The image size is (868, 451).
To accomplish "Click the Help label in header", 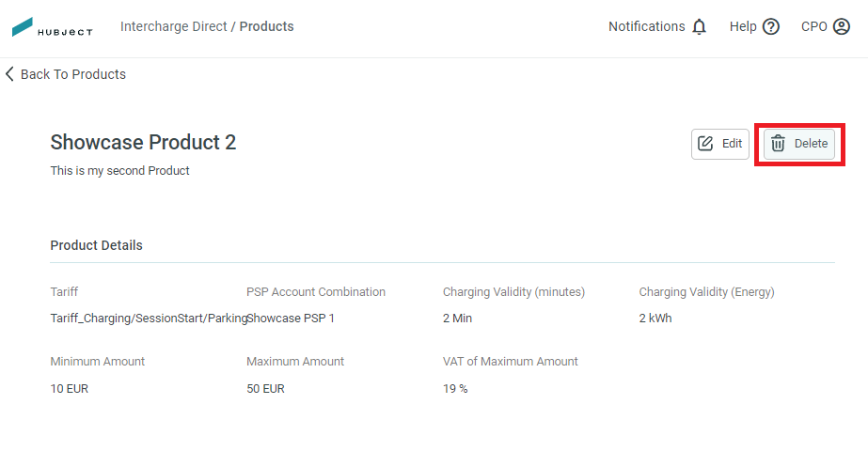I will [x=743, y=26].
